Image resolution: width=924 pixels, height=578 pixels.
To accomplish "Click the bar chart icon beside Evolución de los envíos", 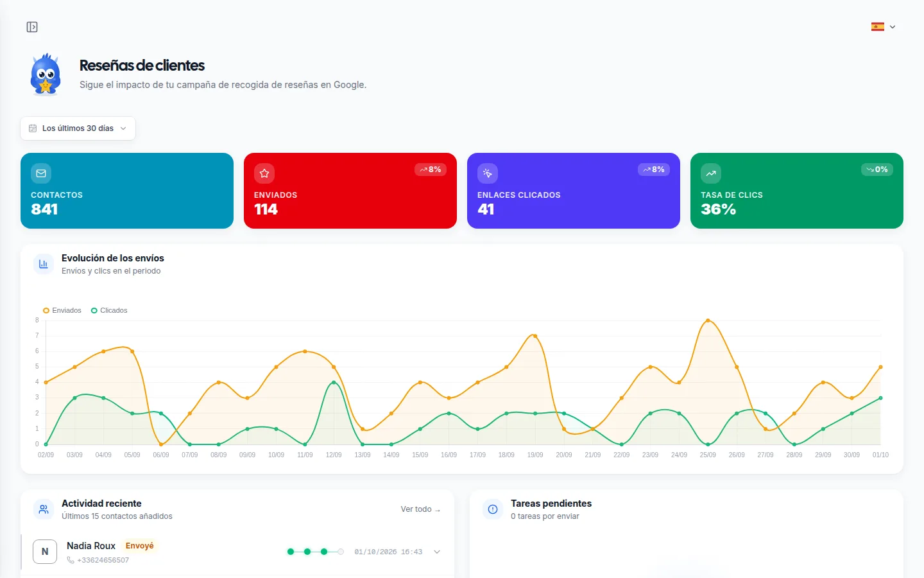I will tap(44, 264).
